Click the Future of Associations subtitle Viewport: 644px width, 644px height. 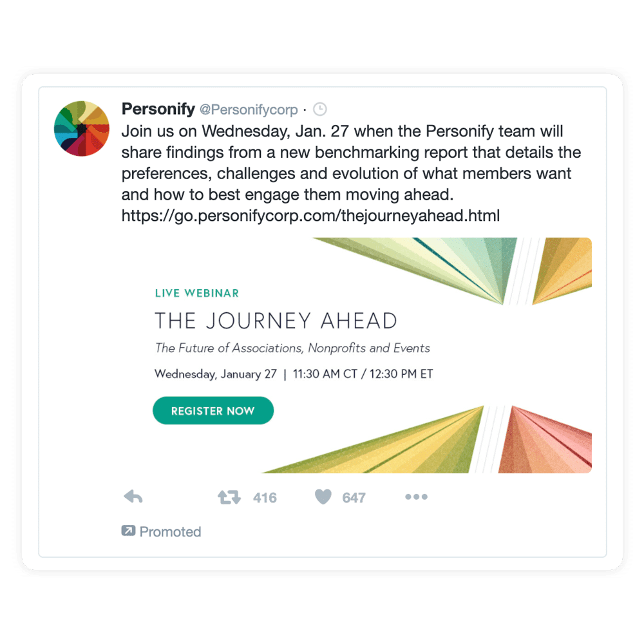[x=292, y=348]
